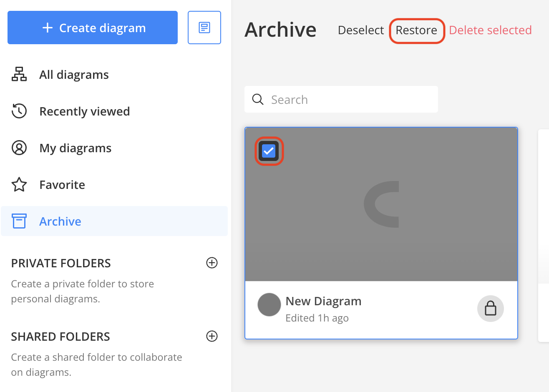Focus the Search input field
This screenshot has height=392, width=549.
pos(350,100)
